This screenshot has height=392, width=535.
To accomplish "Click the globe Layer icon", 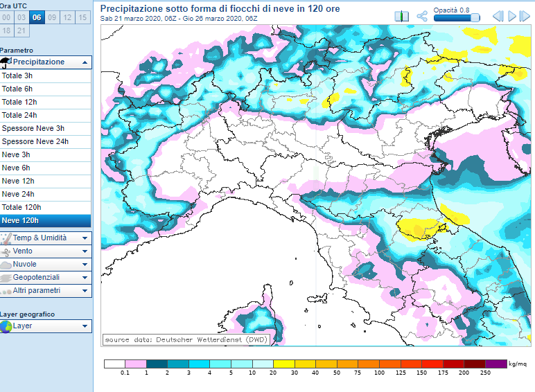I will [6, 326].
